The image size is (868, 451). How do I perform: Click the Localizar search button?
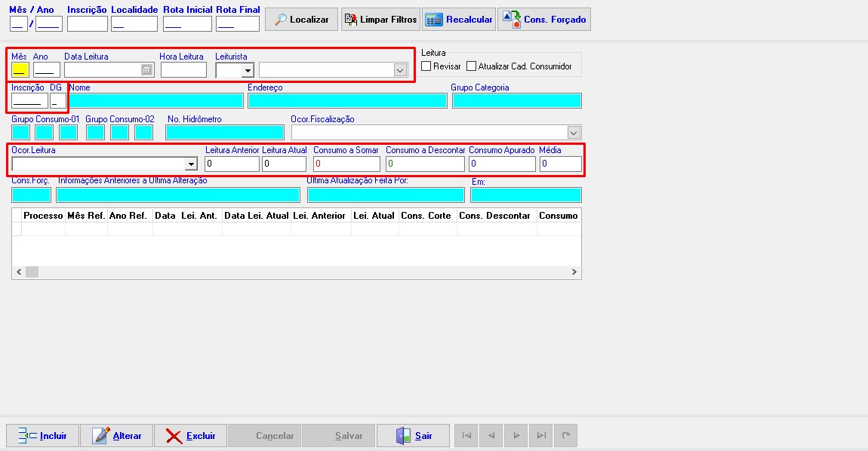coord(301,20)
